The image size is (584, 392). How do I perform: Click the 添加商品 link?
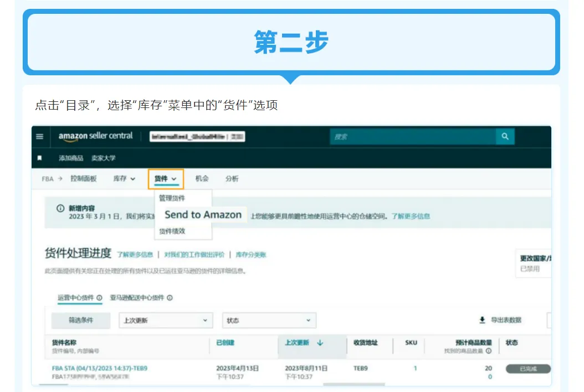click(71, 158)
